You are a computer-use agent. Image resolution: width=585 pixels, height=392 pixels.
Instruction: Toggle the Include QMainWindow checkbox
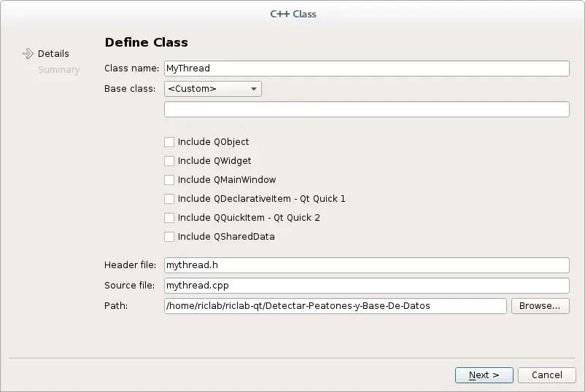169,180
